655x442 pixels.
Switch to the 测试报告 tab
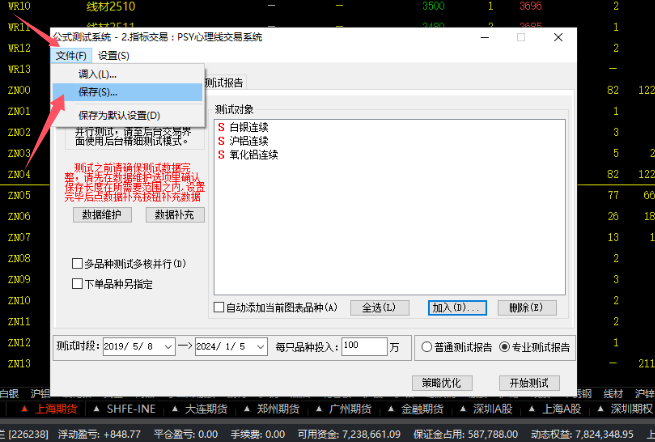click(x=224, y=83)
